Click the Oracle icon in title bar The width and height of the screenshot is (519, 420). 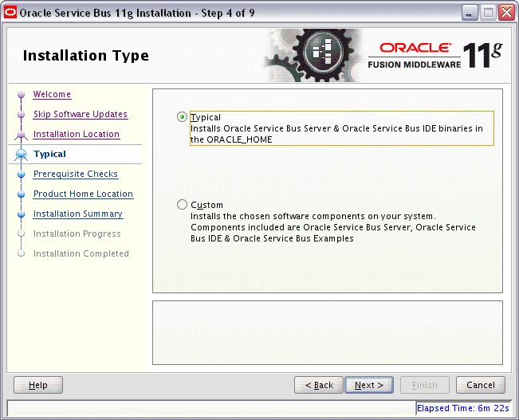click(x=10, y=13)
